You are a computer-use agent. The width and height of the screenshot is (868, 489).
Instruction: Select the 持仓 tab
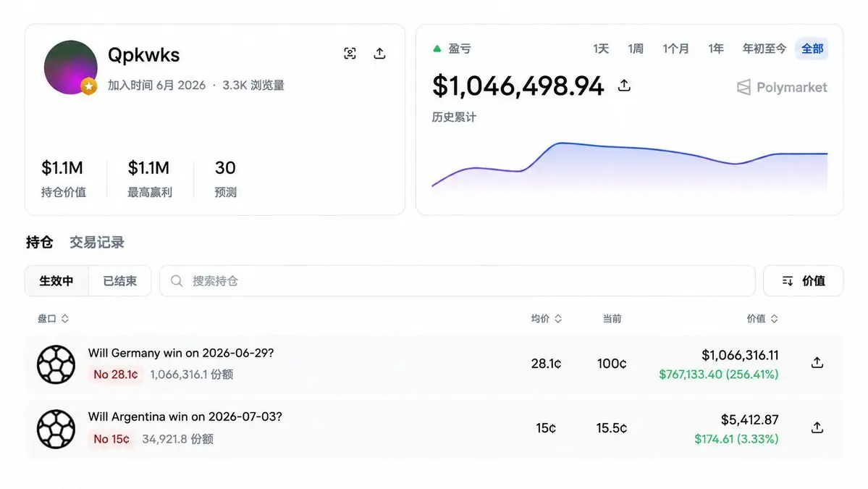39,243
